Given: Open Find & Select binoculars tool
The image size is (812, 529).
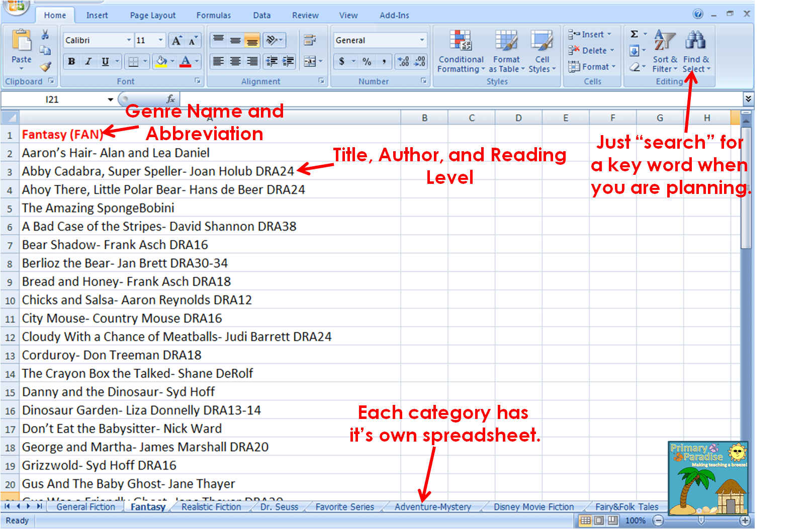Looking at the screenshot, I should pyautogui.click(x=696, y=41).
